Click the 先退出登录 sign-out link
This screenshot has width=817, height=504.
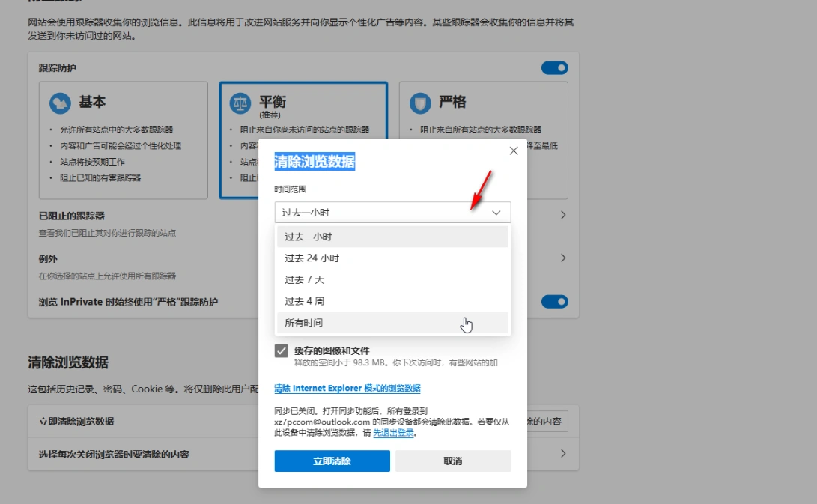click(x=393, y=433)
